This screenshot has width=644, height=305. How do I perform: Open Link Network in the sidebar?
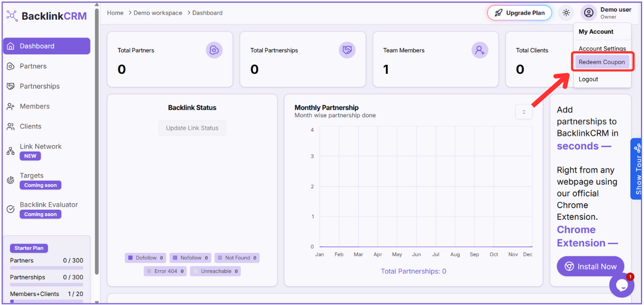click(40, 146)
